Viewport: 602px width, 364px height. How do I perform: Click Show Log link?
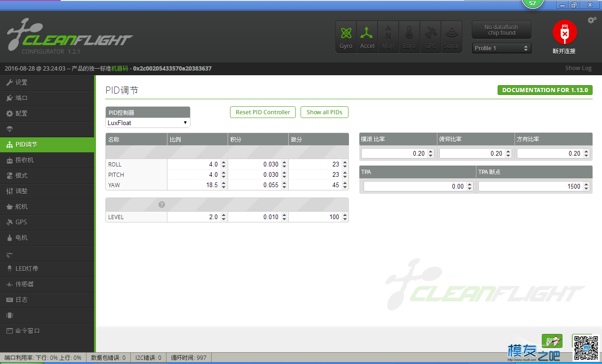click(x=578, y=68)
